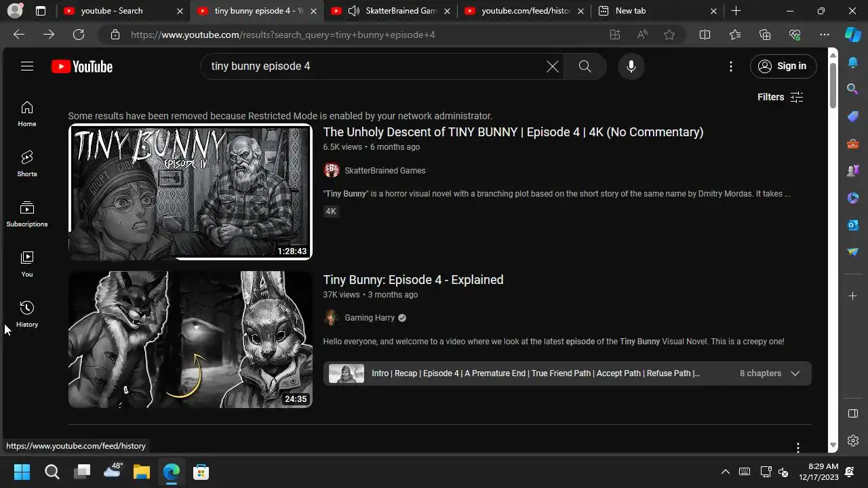Open split screen button
The width and height of the screenshot is (868, 488).
(x=705, y=35)
